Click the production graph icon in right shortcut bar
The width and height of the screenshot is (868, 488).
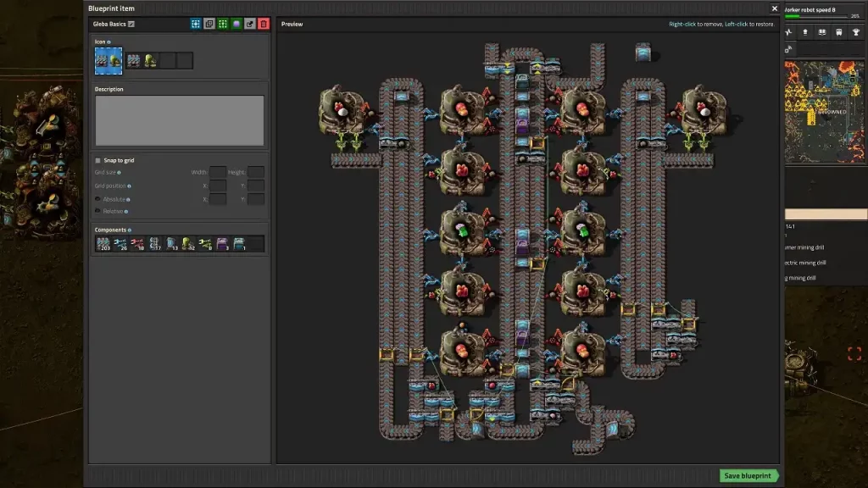tap(789, 33)
